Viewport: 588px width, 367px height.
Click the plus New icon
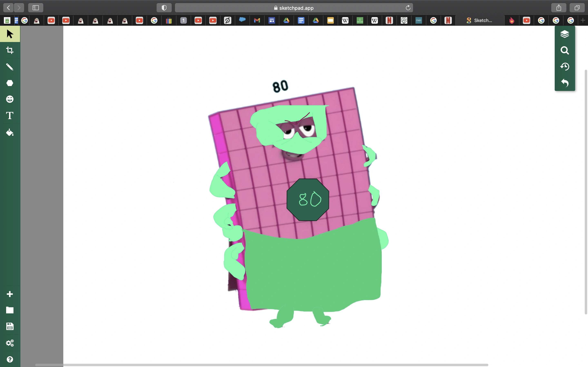click(10, 294)
